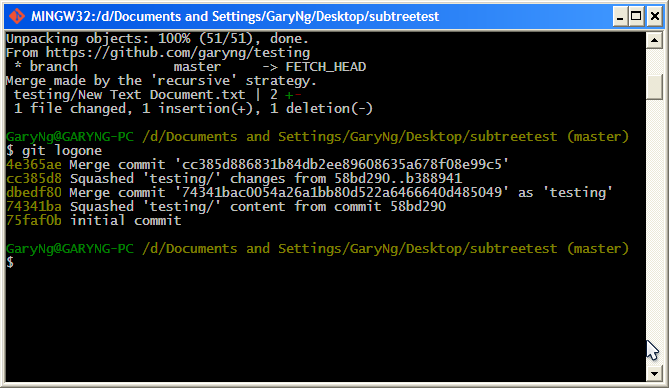Click the Git logo icon in title bar
The height and width of the screenshot is (388, 669).
[17, 16]
